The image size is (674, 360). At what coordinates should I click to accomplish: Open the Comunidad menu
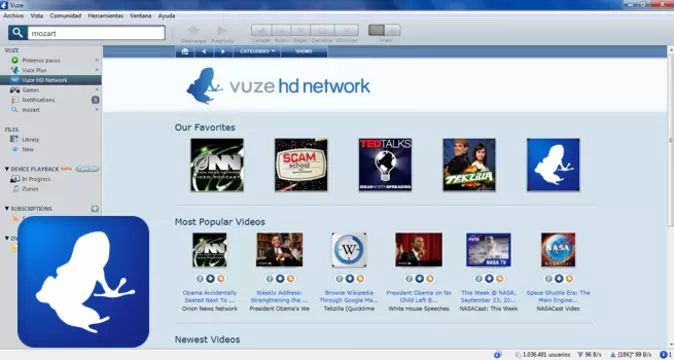click(65, 16)
